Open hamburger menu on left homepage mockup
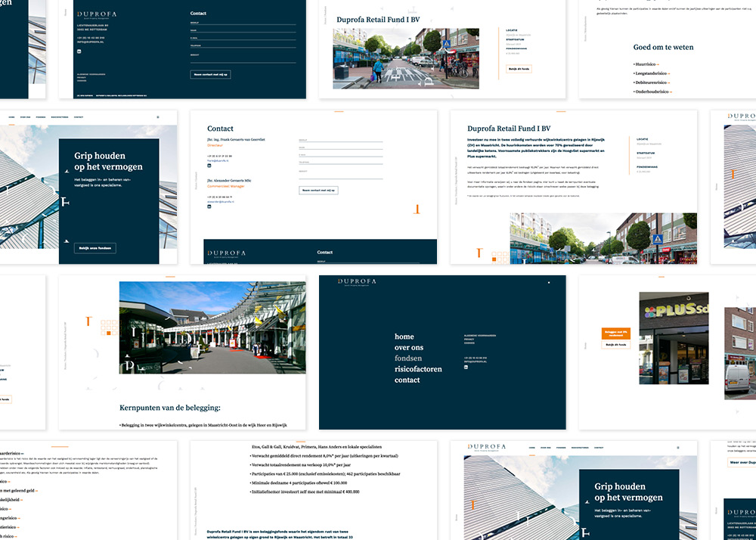The height and width of the screenshot is (540, 756). coord(158,117)
